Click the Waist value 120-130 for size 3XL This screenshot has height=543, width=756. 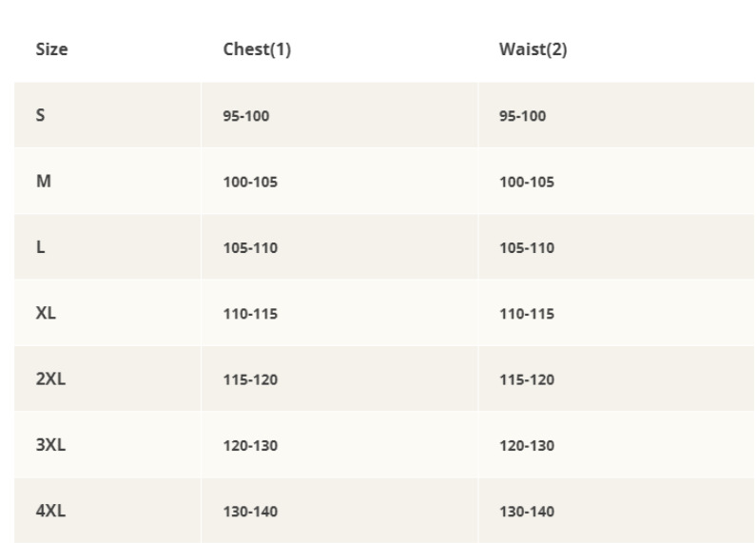click(527, 446)
